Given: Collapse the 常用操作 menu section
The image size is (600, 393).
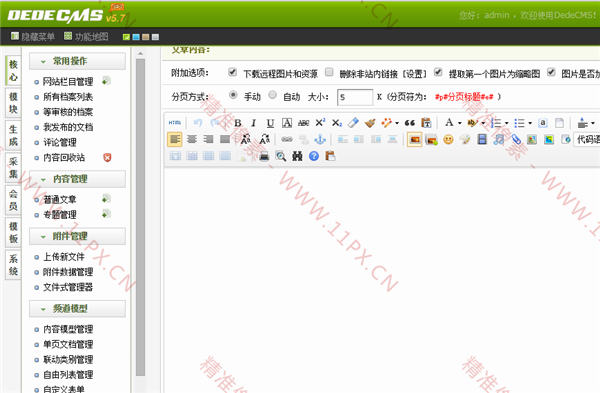Looking at the screenshot, I should pos(77,61).
